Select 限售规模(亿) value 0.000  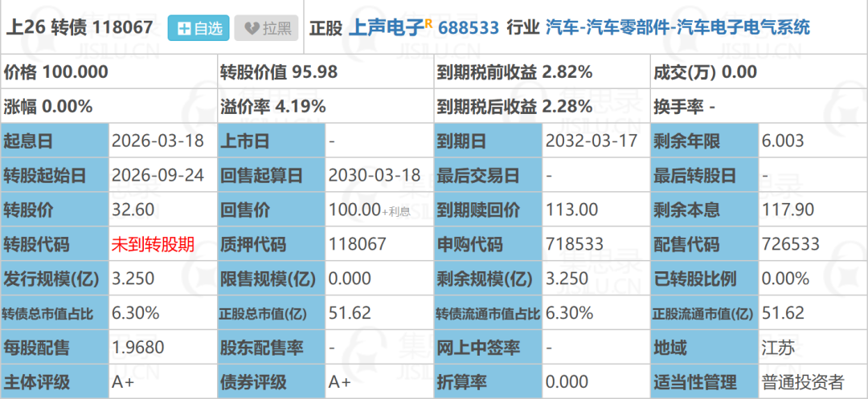(350, 279)
